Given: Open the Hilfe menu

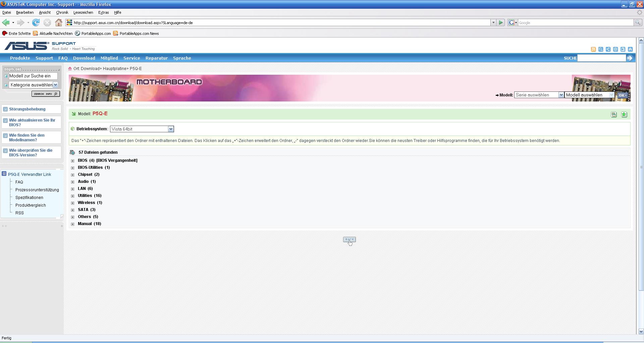Looking at the screenshot, I should click(x=117, y=12).
